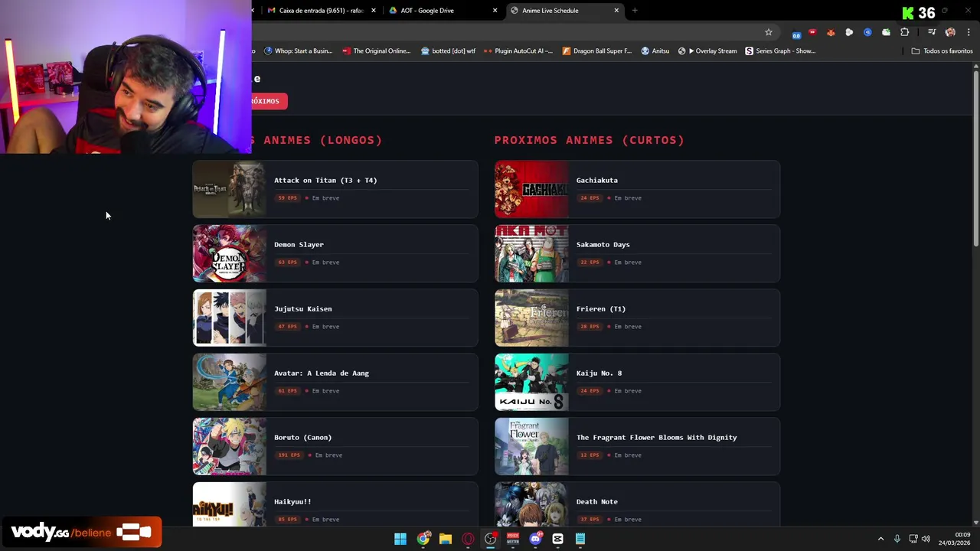Open volume control in system tray
980x551 pixels.
click(926, 539)
